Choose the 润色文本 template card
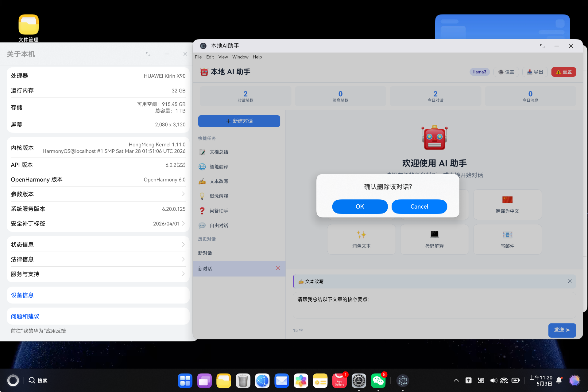Image resolution: width=588 pixels, height=392 pixels. point(361,239)
